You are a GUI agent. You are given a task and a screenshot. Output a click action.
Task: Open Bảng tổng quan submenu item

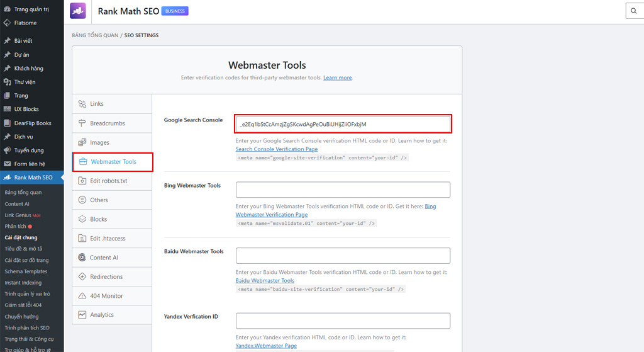click(x=23, y=193)
